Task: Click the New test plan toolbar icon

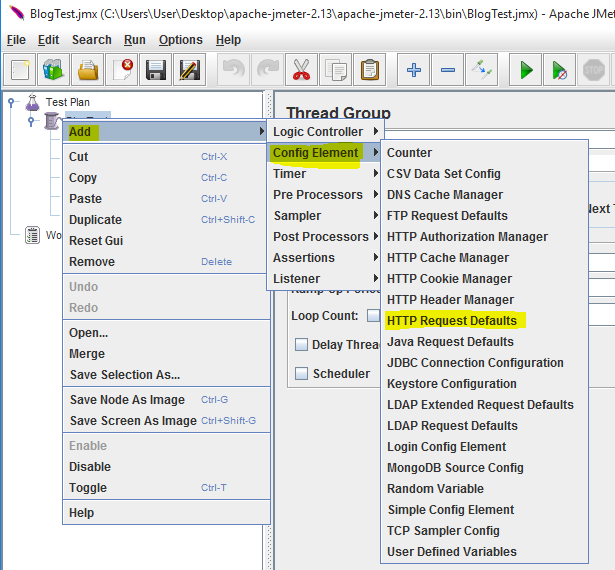Action: [20, 71]
